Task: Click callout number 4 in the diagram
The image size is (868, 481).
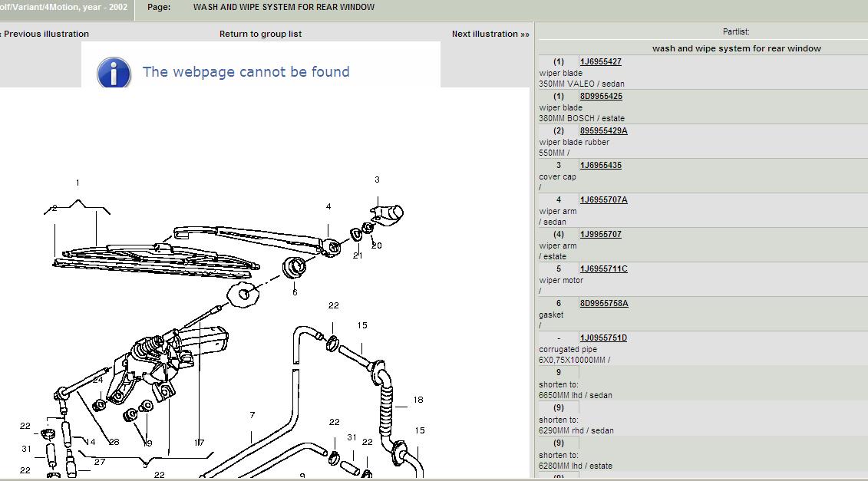Action: tap(328, 206)
